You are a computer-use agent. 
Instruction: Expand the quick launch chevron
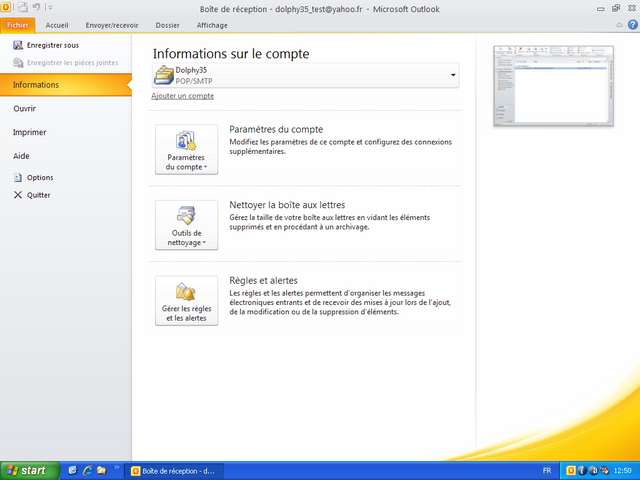(117, 467)
